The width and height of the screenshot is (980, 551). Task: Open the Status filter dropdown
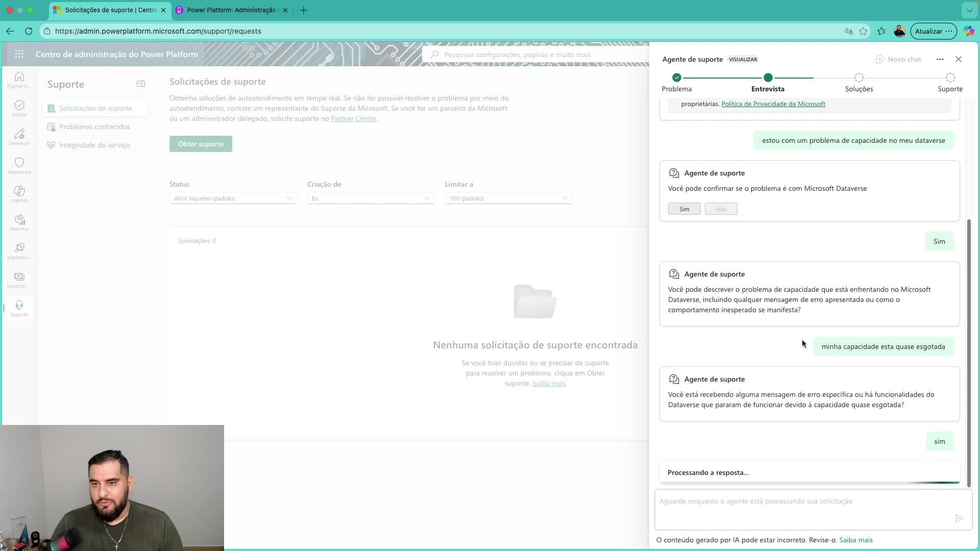pyautogui.click(x=232, y=198)
